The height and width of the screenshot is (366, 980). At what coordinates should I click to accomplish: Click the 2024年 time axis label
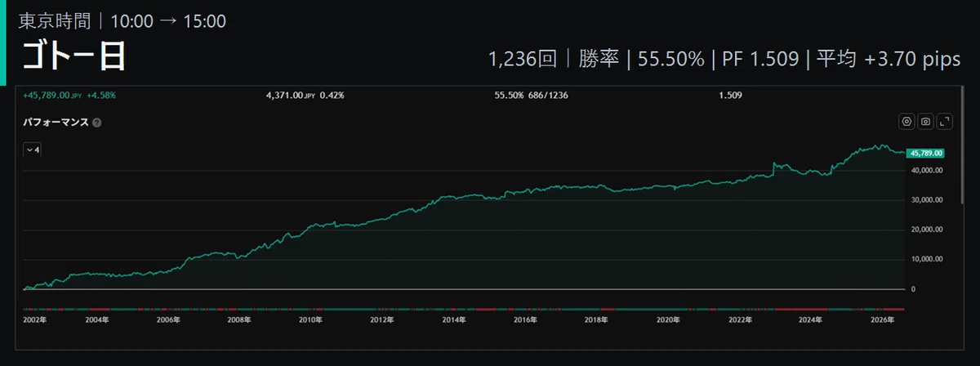point(809,321)
